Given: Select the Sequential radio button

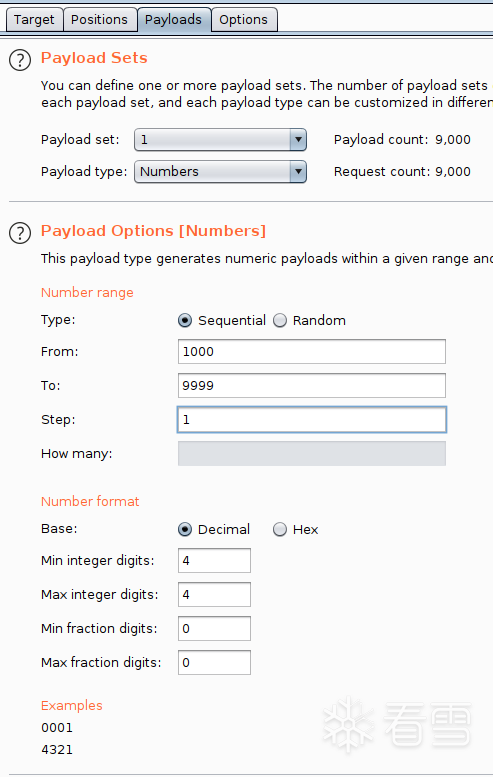Looking at the screenshot, I should pyautogui.click(x=185, y=321).
